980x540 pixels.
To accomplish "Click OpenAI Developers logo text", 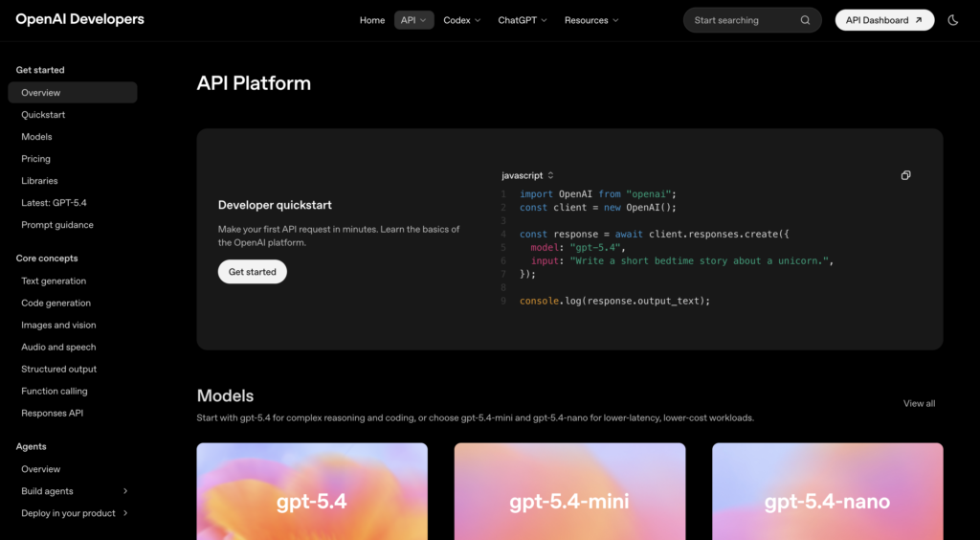I will coord(80,19).
